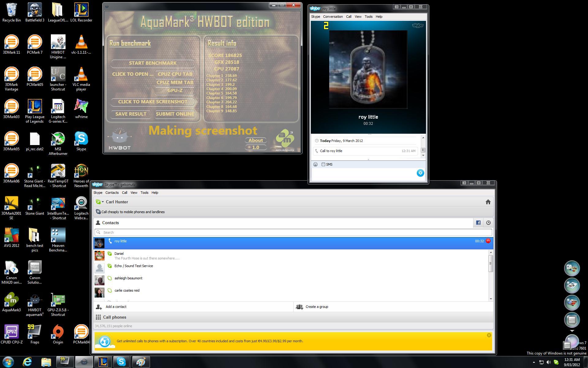This screenshot has height=368, width=588.
Task: Open the Call phones dial pad icon
Action: (x=98, y=317)
